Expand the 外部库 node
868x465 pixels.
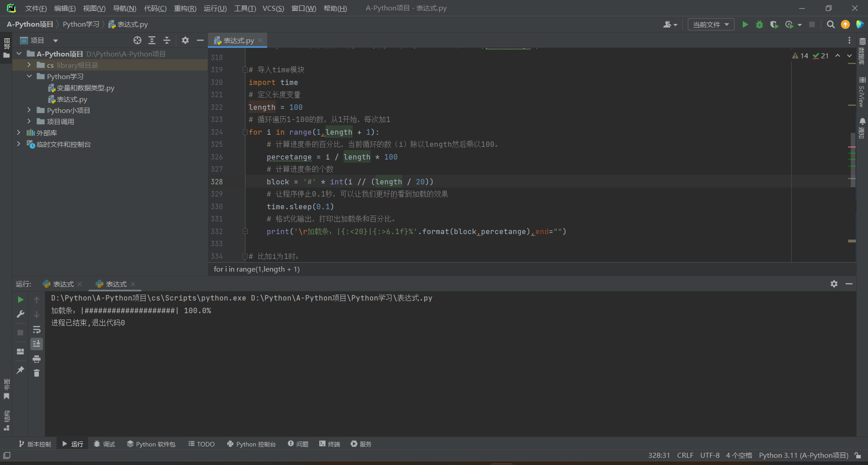tap(19, 133)
